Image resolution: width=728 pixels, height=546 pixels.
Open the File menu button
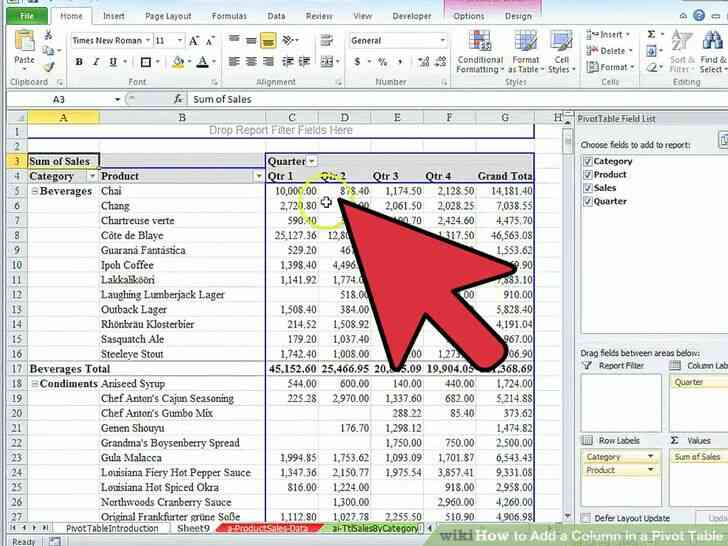coord(26,16)
